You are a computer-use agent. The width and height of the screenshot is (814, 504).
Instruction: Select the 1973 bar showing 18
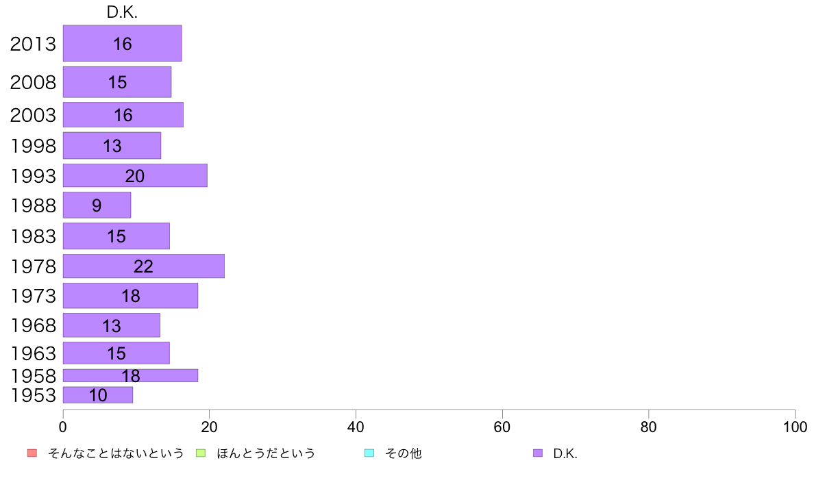pyautogui.click(x=130, y=295)
